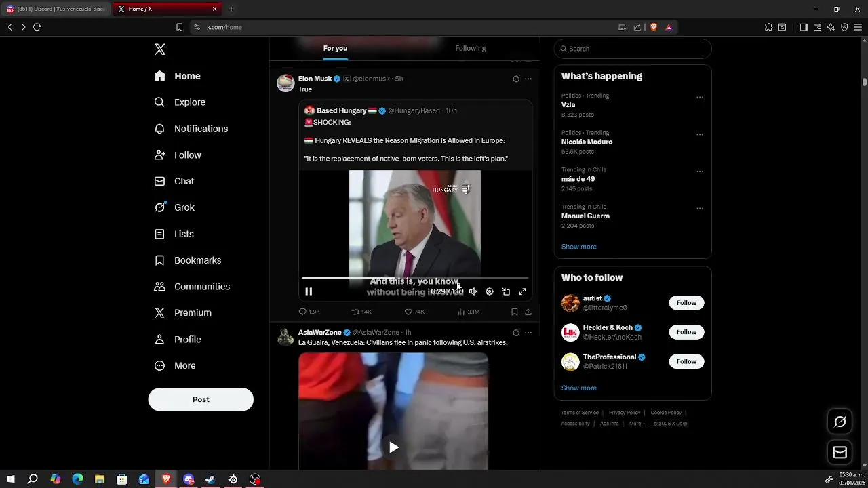Open Terms of Service link
Viewport: 868px width, 488px height.
[580, 413]
